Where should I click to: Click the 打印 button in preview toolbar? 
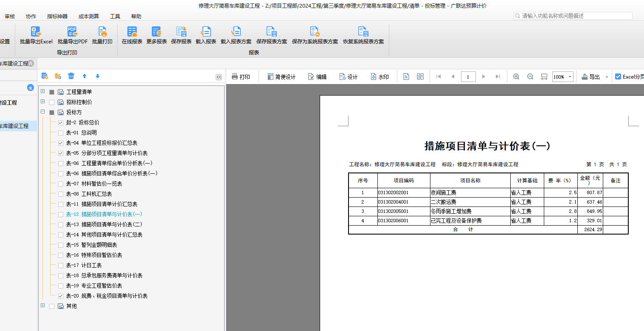click(x=241, y=77)
